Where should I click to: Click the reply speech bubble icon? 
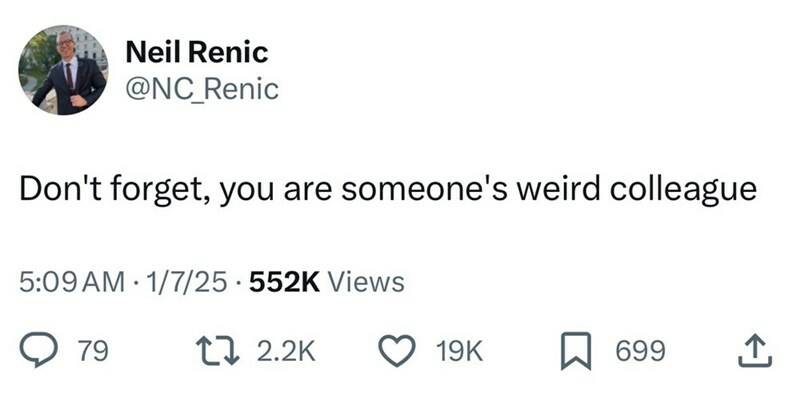click(39, 350)
